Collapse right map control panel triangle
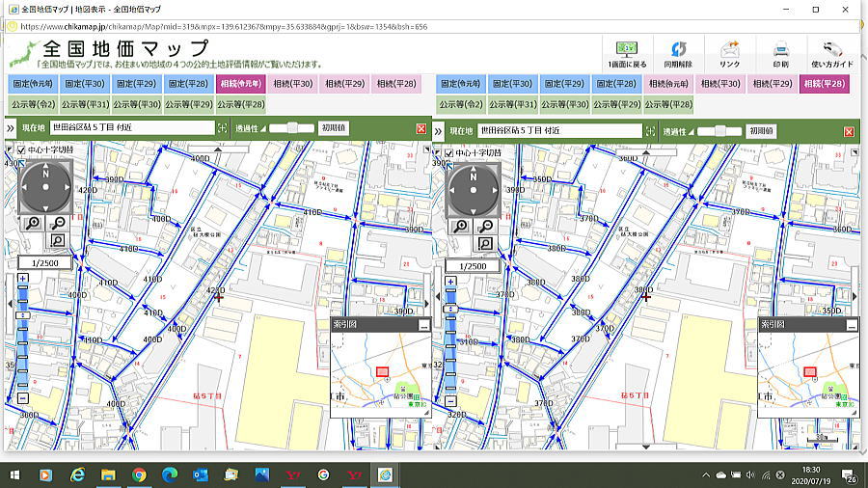Viewport: 868px width, 488px height. [x=437, y=153]
